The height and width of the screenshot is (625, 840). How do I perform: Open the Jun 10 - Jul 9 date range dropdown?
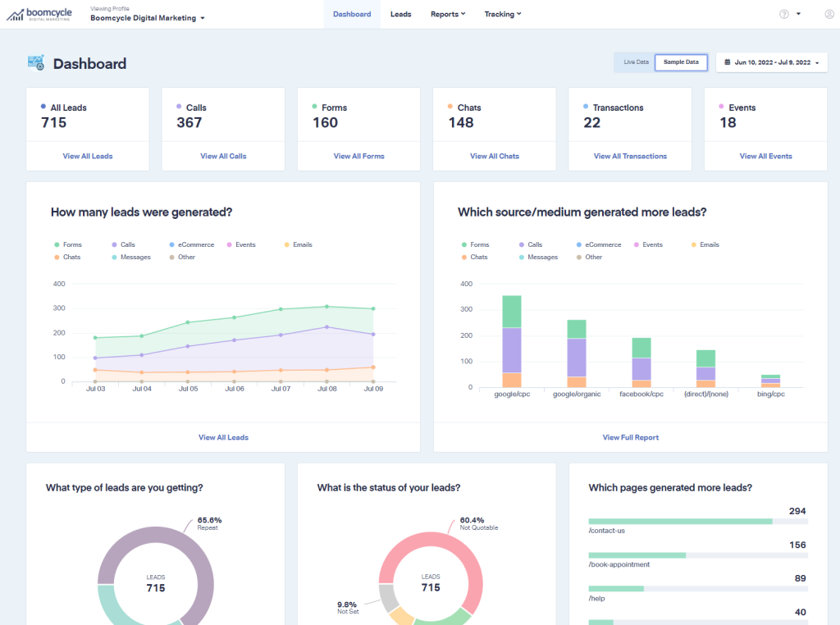tap(771, 62)
